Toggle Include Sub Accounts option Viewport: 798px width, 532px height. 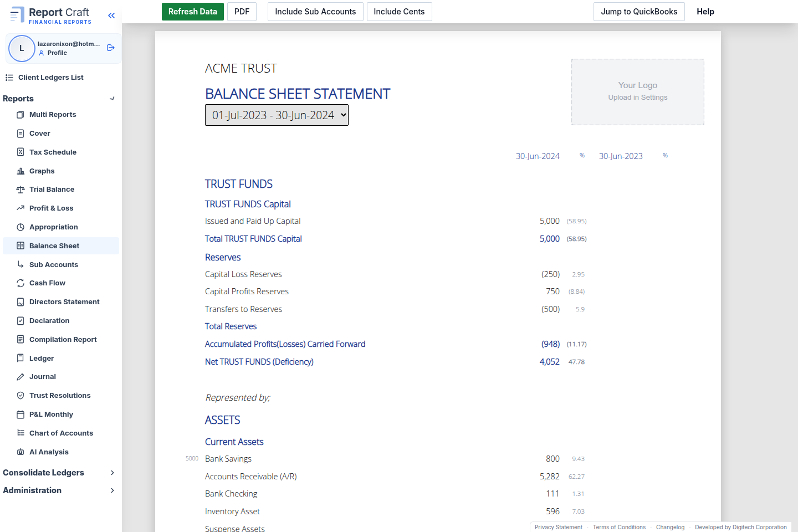coord(315,12)
